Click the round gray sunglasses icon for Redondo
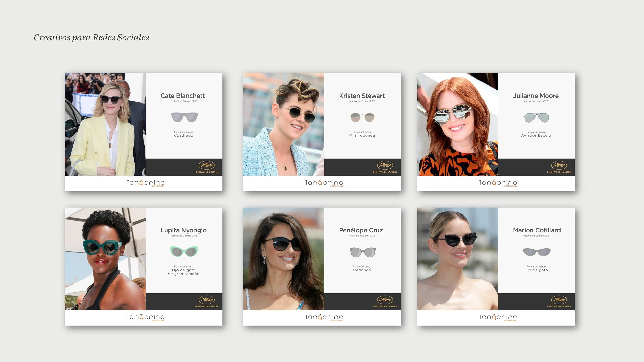 (362, 252)
